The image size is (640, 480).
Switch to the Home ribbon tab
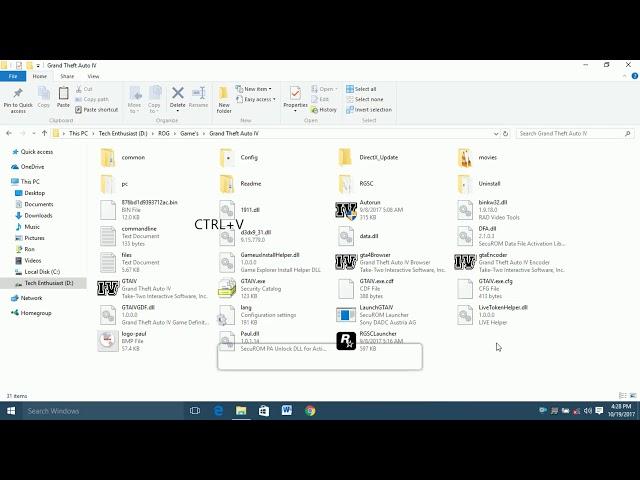(x=40, y=76)
